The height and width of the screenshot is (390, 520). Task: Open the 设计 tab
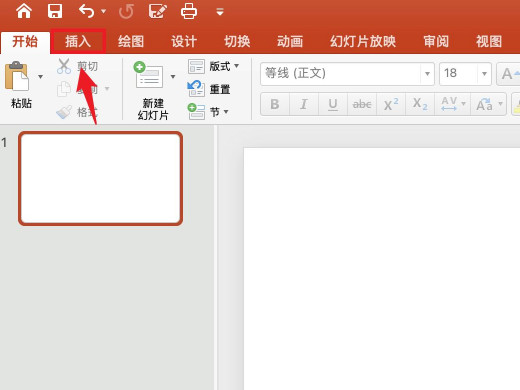tap(184, 42)
